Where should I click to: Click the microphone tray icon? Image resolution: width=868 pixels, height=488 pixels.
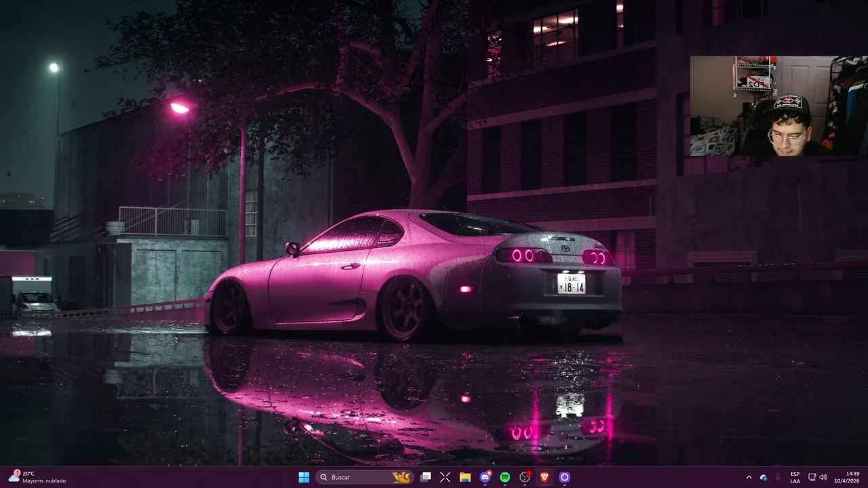point(778,477)
